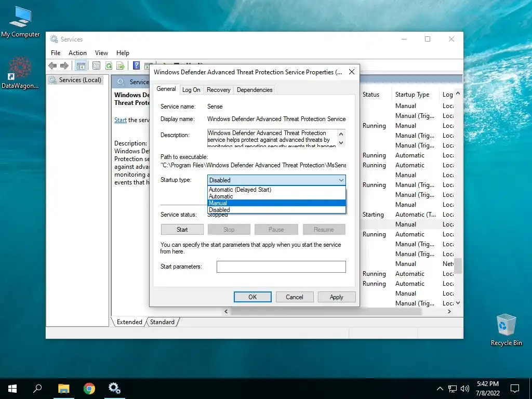Click the volume speaker icon in tray
Image resolution: width=532 pixels, height=399 pixels.
pyautogui.click(x=465, y=389)
